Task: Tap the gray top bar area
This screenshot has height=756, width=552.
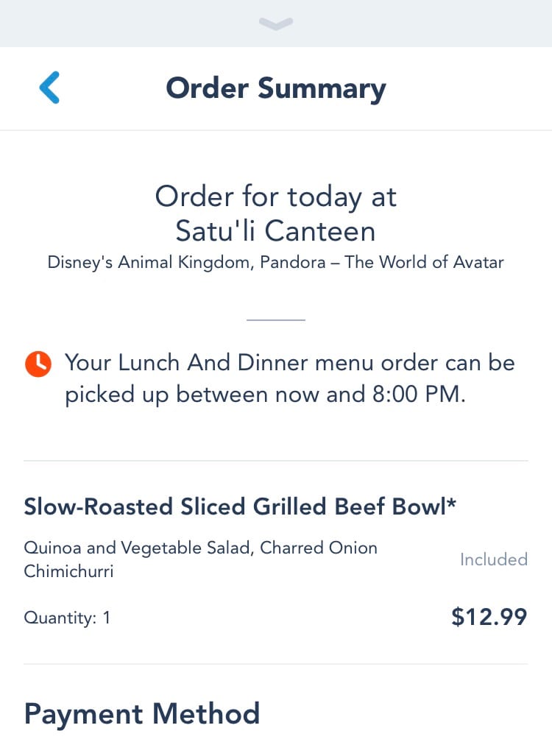Action: [276, 23]
